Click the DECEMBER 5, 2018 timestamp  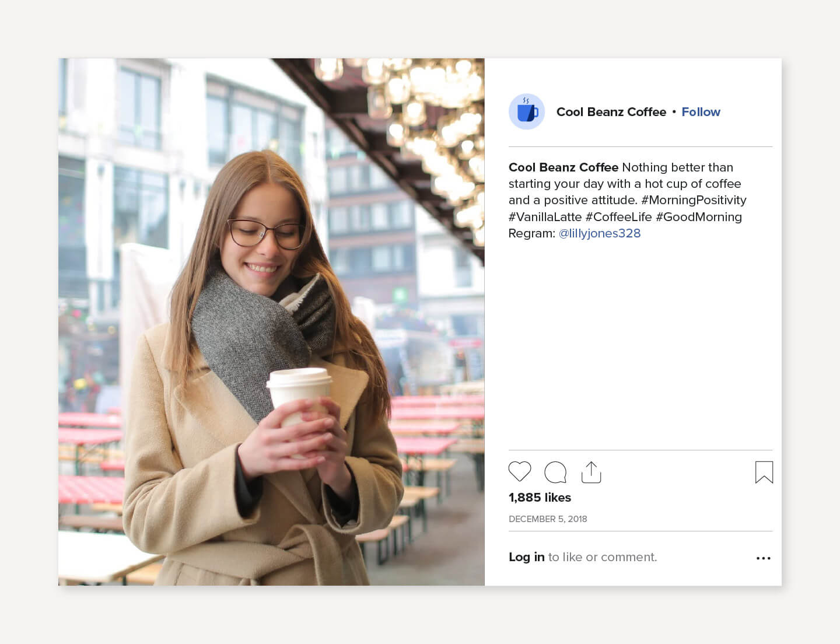[548, 519]
